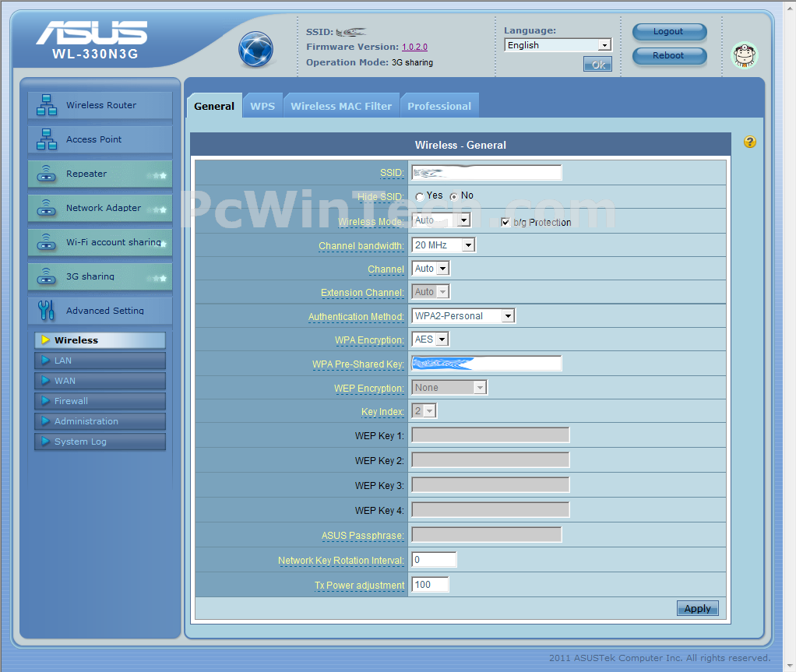Screen dimensions: 796x672
Task: Click the Wi-Fi account sharing router icon
Action: [46, 242]
